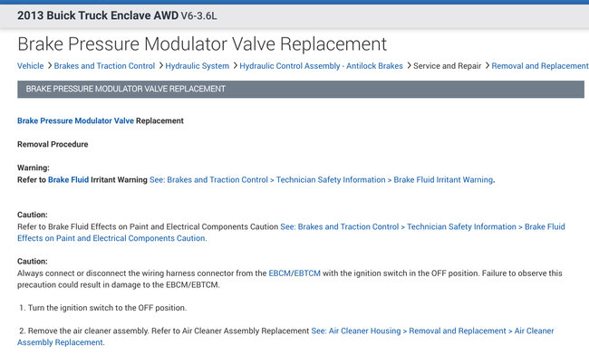
Task: Open Hydraulic Control Assembly - Antilock Brakes breadcrumb
Action: pos(321,66)
